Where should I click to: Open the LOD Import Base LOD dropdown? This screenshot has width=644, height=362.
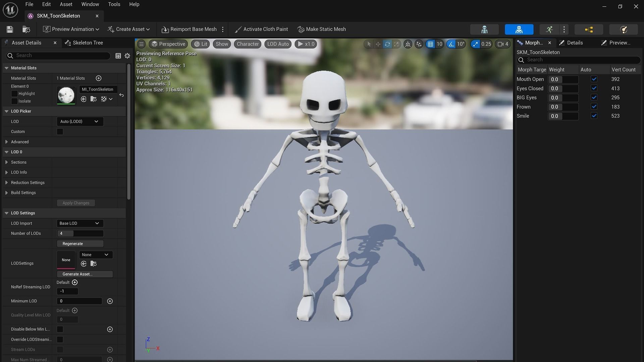pyautogui.click(x=80, y=223)
